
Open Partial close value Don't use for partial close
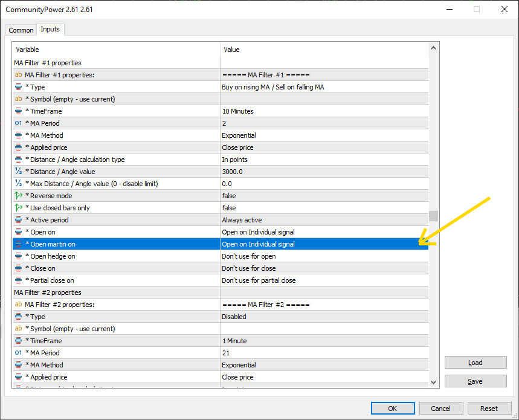[x=324, y=280]
